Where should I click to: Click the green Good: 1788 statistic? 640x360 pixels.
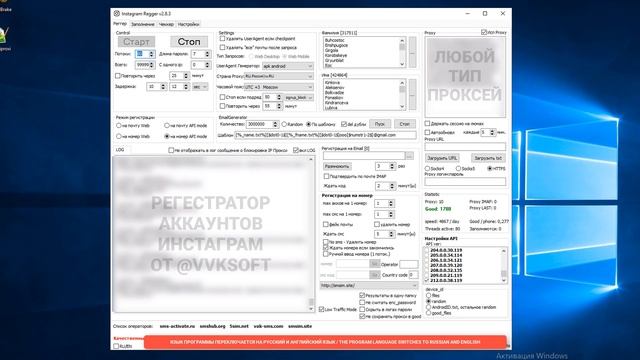click(x=438, y=209)
